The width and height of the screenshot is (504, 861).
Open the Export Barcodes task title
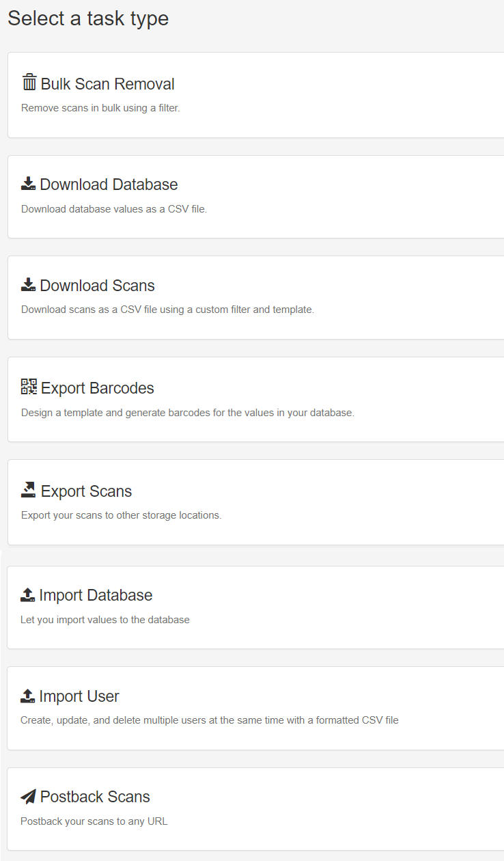click(x=98, y=388)
